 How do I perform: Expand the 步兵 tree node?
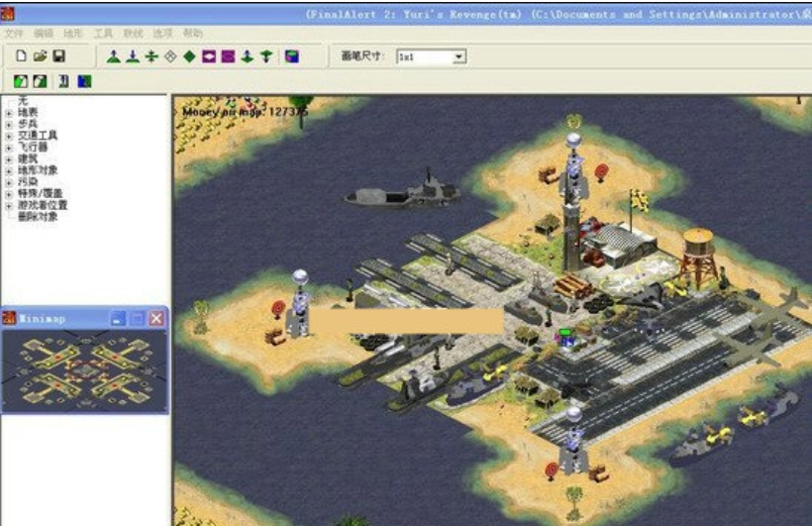click(9, 124)
